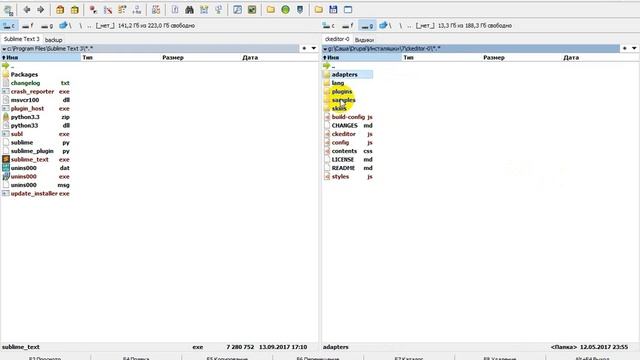Click the notepad document toolbar icon
This screenshot has width=640, height=360.
click(175, 10)
